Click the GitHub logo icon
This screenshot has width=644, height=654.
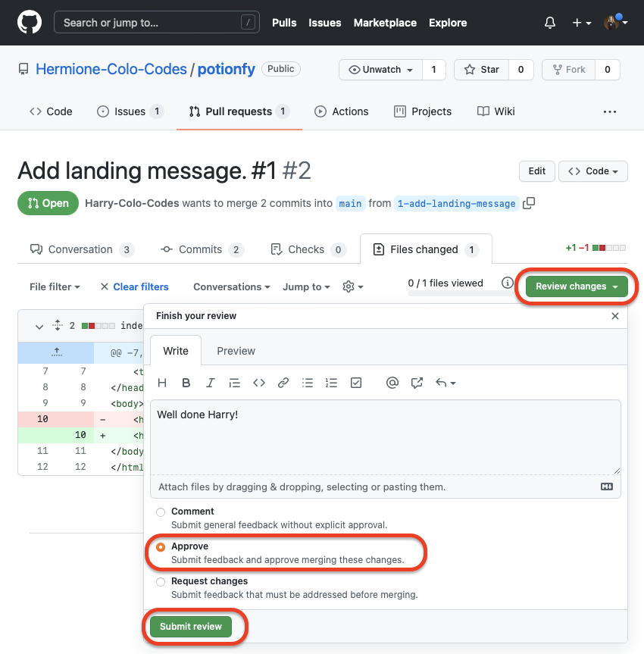pos(30,23)
